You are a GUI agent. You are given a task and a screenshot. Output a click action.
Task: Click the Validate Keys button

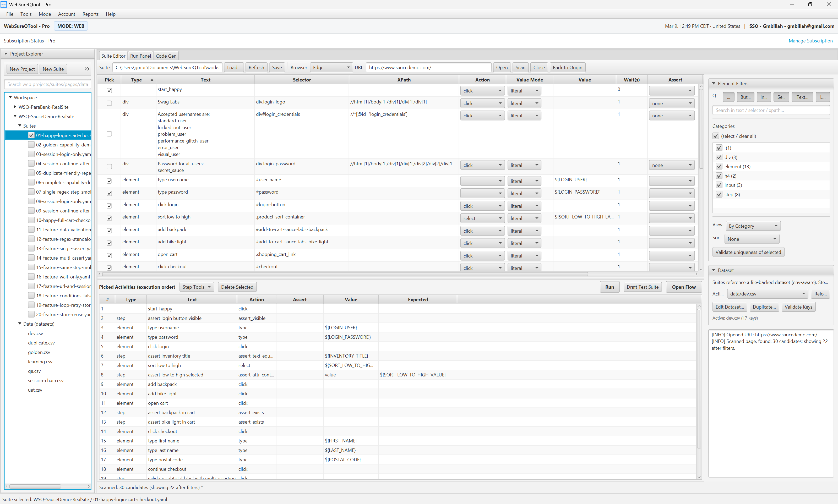(798, 307)
